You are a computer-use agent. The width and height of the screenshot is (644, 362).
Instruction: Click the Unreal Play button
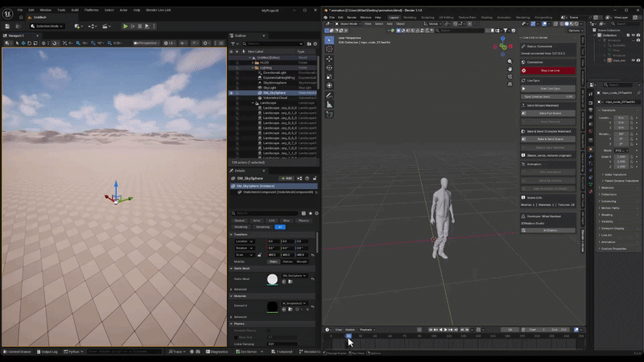click(126, 27)
